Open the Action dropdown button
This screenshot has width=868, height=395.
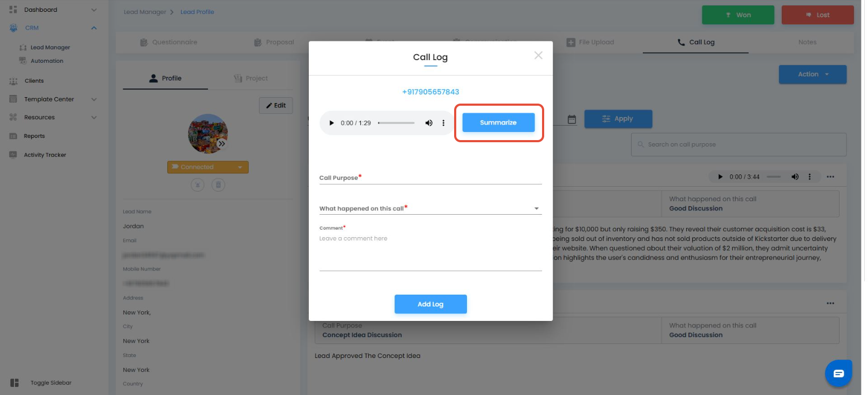pos(812,75)
